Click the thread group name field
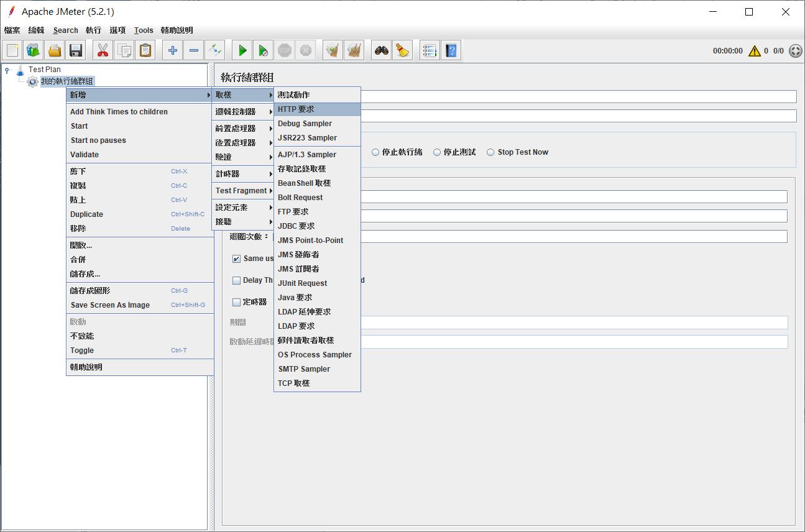The image size is (805, 532). point(578,96)
